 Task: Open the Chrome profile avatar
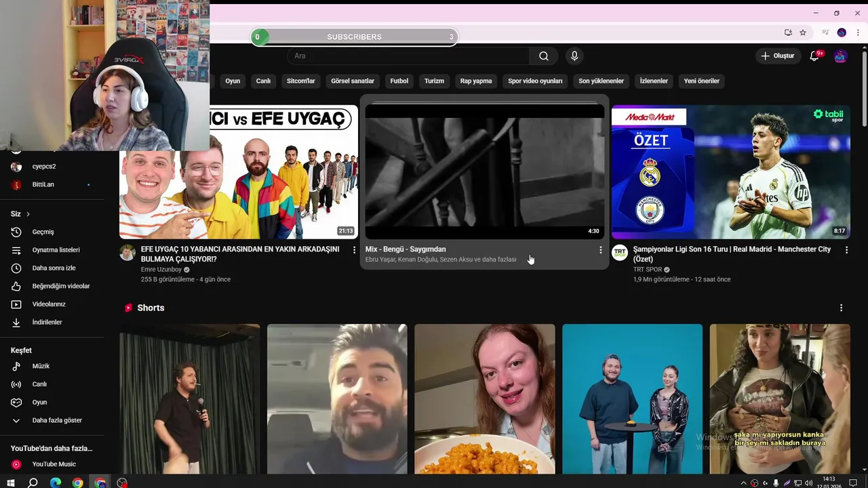pyautogui.click(x=842, y=33)
